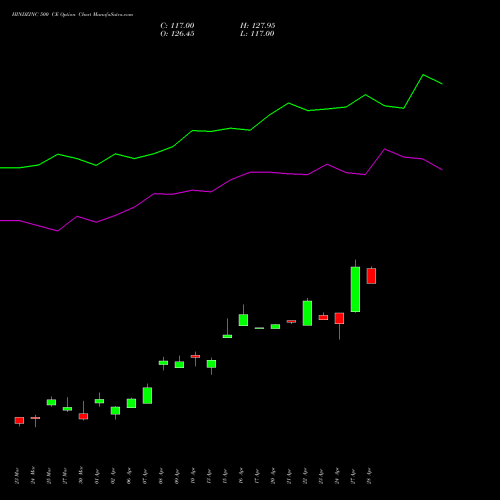
Task: Click the 07 Apr date label
Action: (x=145, y=476)
